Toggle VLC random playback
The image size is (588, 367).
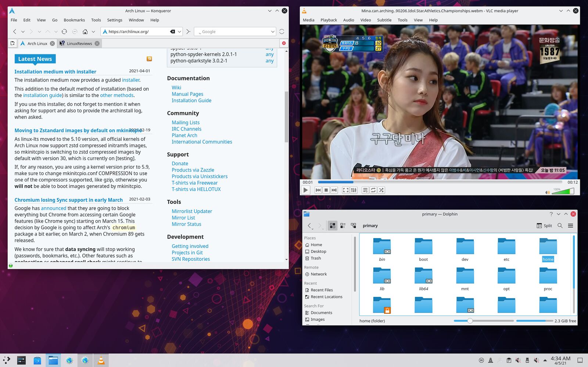(x=381, y=190)
